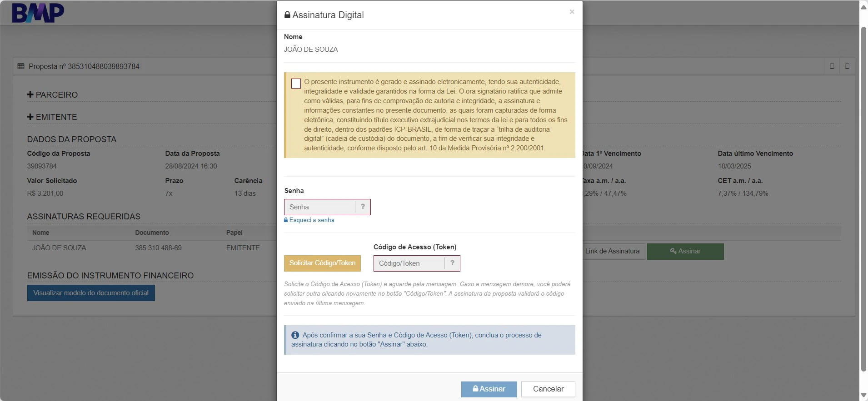The height and width of the screenshot is (401, 868).
Task: Click the Documento column header
Action: (152, 233)
